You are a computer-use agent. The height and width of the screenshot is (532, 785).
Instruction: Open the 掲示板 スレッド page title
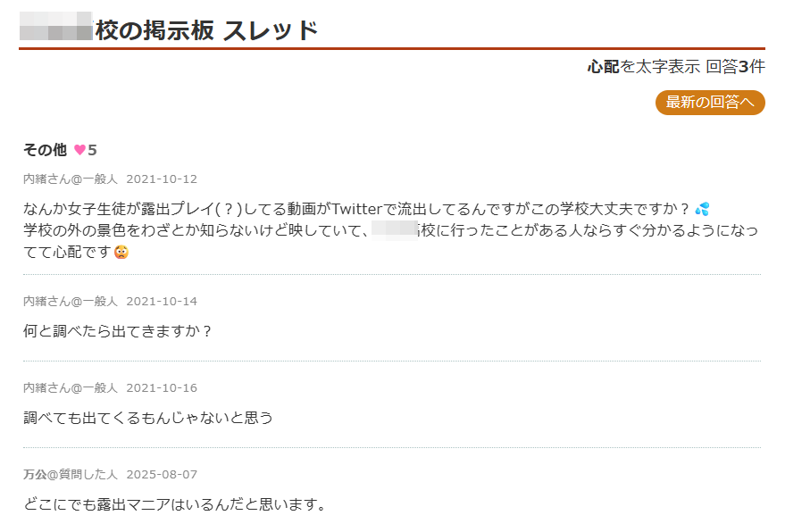pos(206,30)
